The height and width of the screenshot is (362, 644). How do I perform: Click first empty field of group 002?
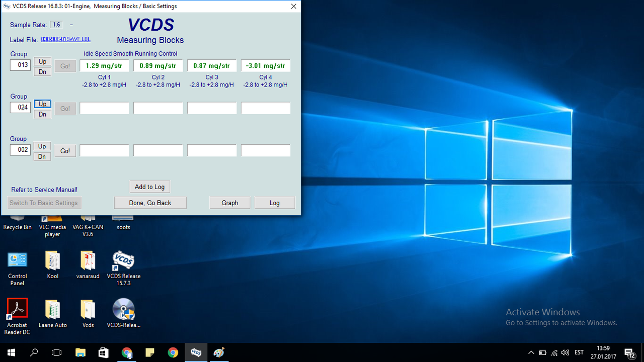[x=105, y=150]
